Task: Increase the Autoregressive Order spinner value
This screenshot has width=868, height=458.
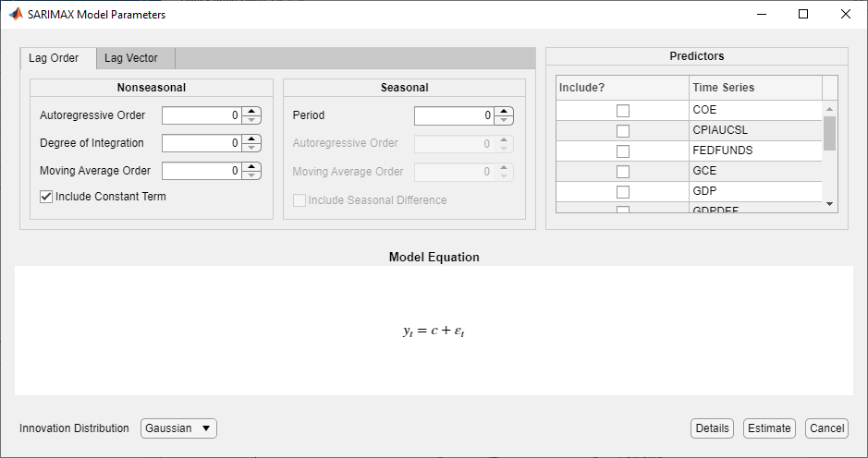Action: pos(251,111)
